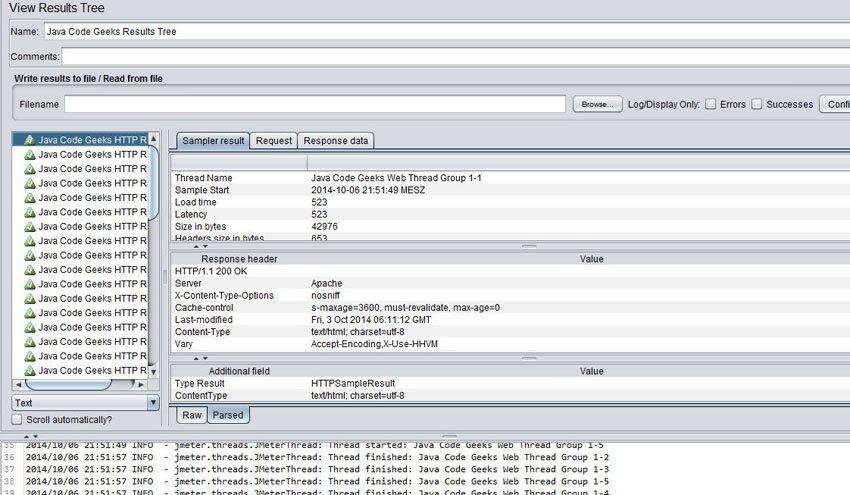Click log line 36 Thread finished Group 1-2
This screenshot has height=495, width=850.
317,457
